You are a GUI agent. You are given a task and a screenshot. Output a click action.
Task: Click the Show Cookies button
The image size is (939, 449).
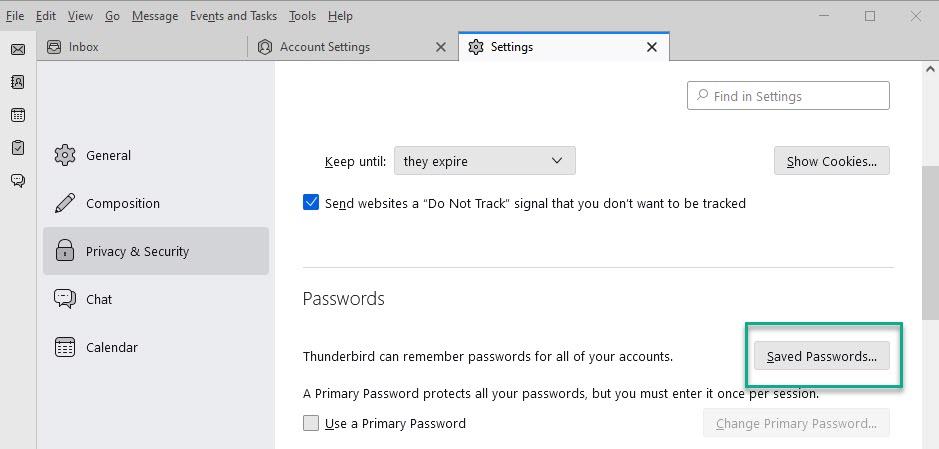[x=831, y=161]
